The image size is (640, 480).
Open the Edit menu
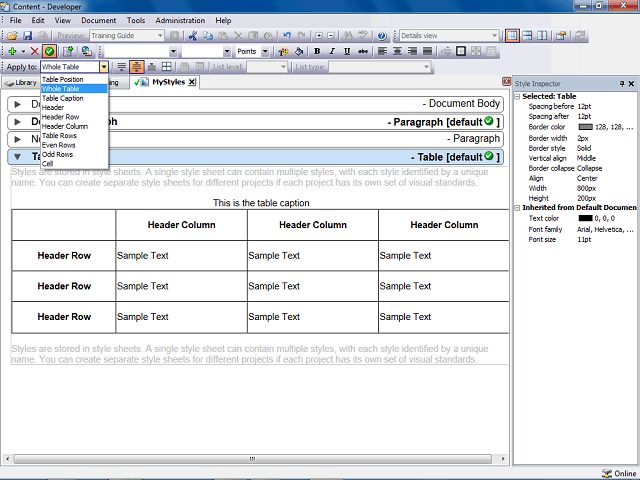(38, 20)
